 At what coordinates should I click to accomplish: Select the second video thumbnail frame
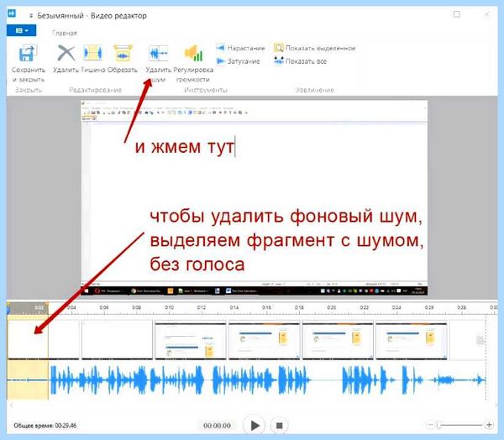[x=117, y=339]
